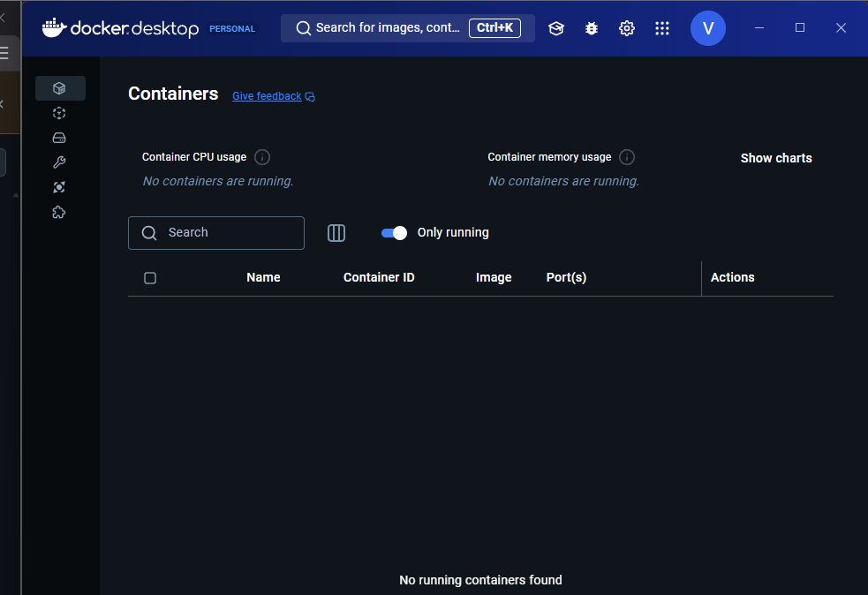Select the Images icon in the sidebar
The width and height of the screenshot is (868, 595).
point(59,113)
